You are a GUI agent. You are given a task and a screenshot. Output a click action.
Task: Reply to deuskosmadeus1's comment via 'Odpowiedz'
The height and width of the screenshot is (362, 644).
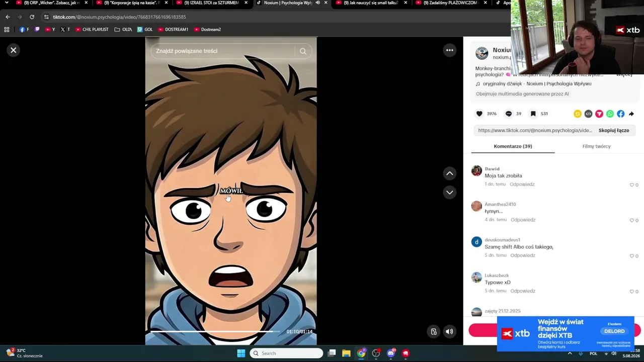pyautogui.click(x=523, y=255)
